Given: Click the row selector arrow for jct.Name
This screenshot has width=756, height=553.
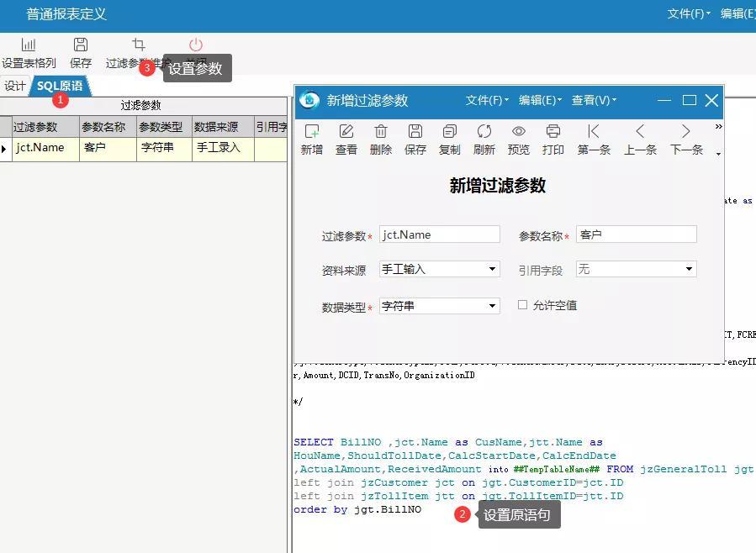Looking at the screenshot, I should [5, 149].
